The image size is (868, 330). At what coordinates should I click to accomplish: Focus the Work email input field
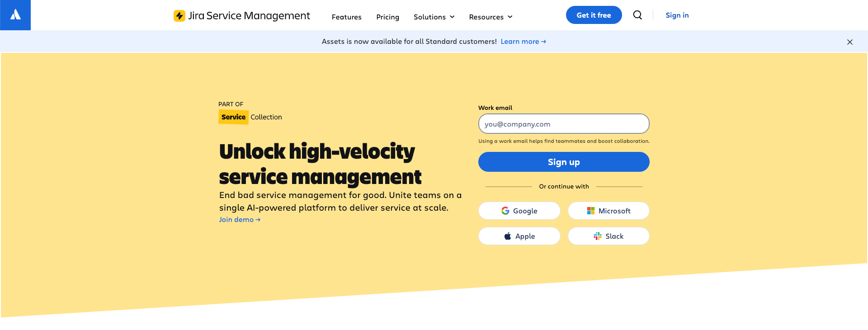tap(564, 124)
